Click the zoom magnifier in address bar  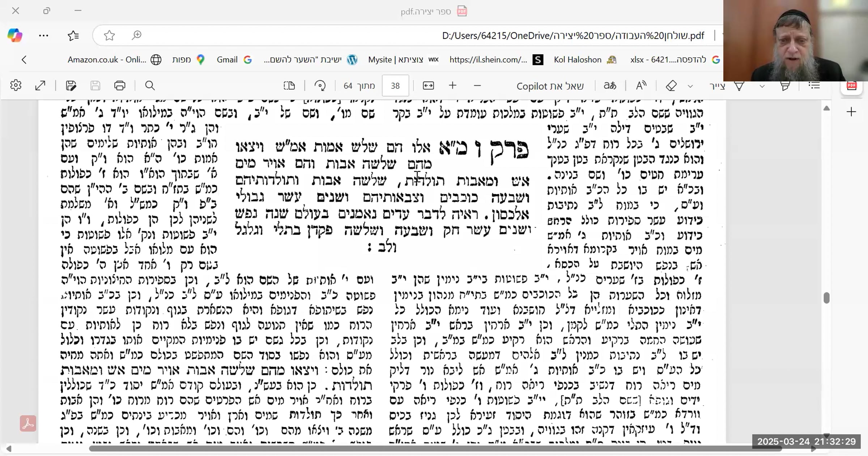point(137,35)
